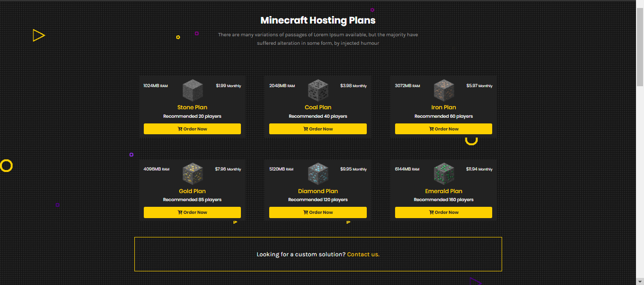Click the Emerald Plan heading

[x=444, y=191]
